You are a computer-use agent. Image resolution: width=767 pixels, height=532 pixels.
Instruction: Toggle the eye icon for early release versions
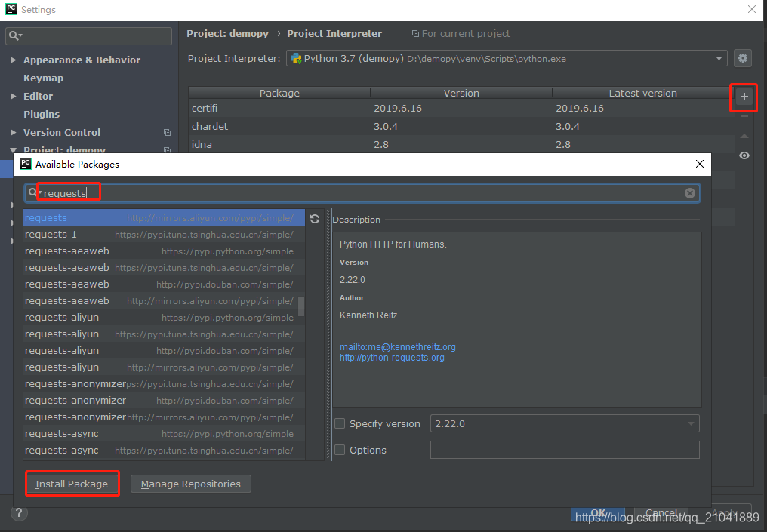(x=744, y=155)
